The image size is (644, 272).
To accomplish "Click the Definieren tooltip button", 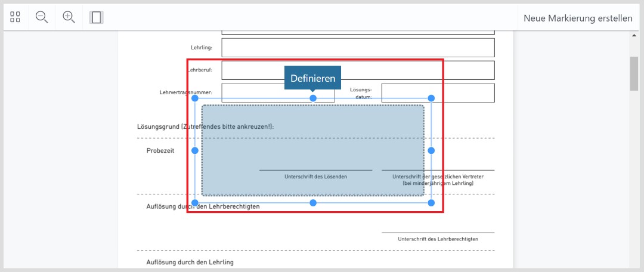I will pyautogui.click(x=313, y=78).
